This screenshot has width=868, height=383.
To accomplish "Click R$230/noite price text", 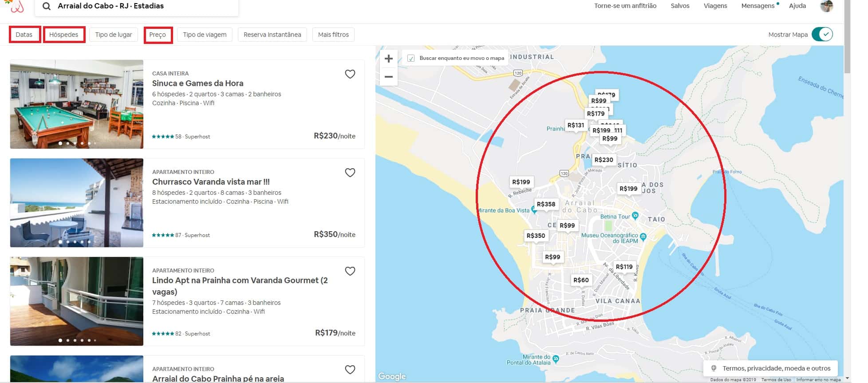I will tap(335, 136).
